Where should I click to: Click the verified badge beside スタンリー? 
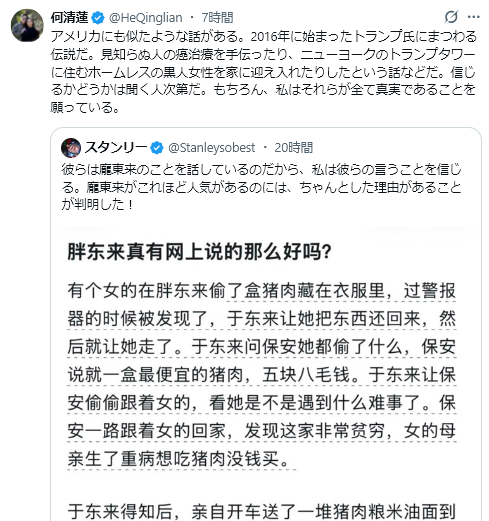(x=157, y=148)
